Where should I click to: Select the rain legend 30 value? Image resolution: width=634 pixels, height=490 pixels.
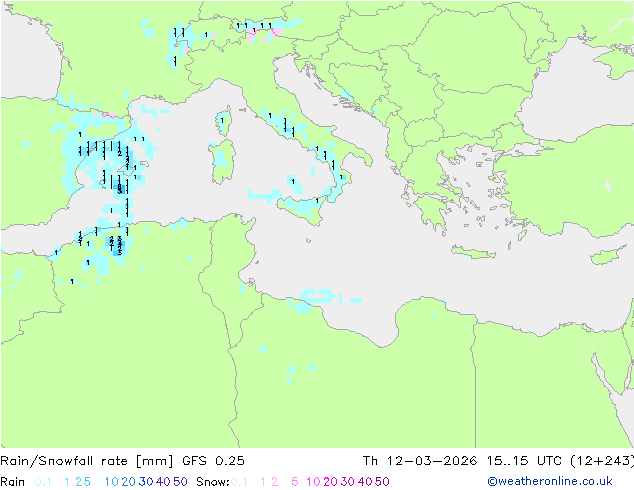click(146, 482)
